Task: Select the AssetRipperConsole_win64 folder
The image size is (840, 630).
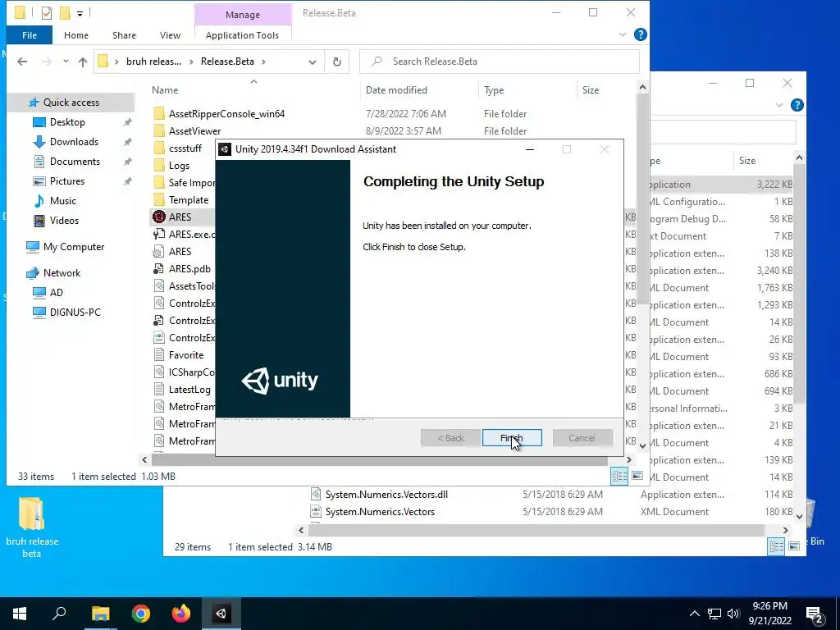Action: 226,113
